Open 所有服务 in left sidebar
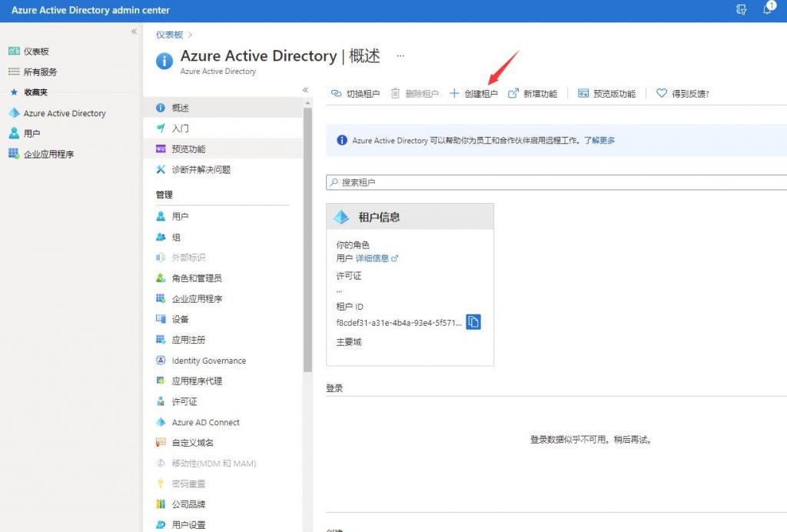Screen dimensions: 787x532 coord(40,71)
